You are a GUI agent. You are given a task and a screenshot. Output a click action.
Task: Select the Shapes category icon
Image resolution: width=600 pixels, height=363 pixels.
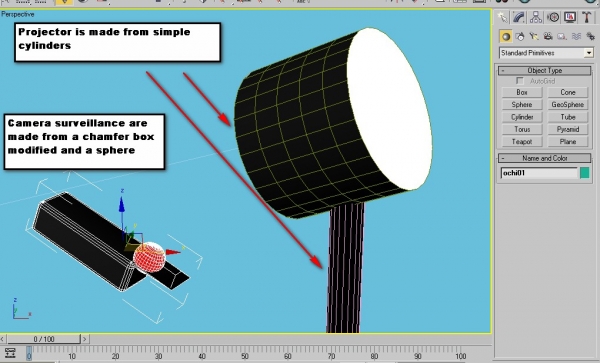point(520,36)
